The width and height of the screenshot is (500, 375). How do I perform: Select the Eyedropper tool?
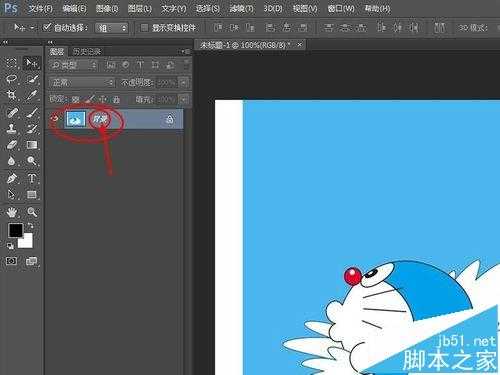point(32,95)
